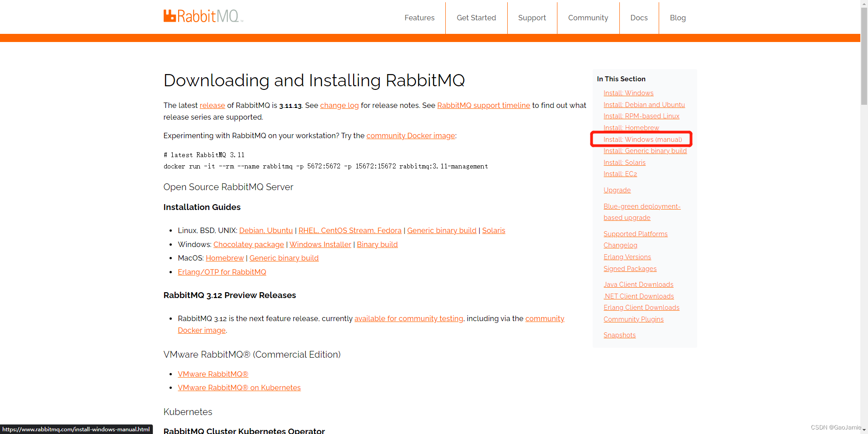Viewport: 868px width, 434px height.
Task: Select sidebar Install: RPM-based Linux
Action: click(x=641, y=116)
